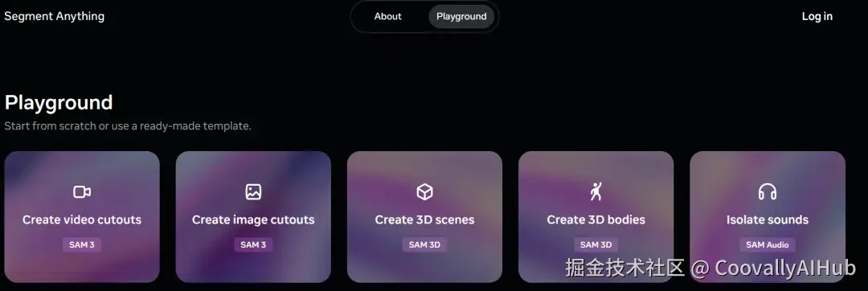
Task: Click the Playground page heading
Action: click(59, 103)
